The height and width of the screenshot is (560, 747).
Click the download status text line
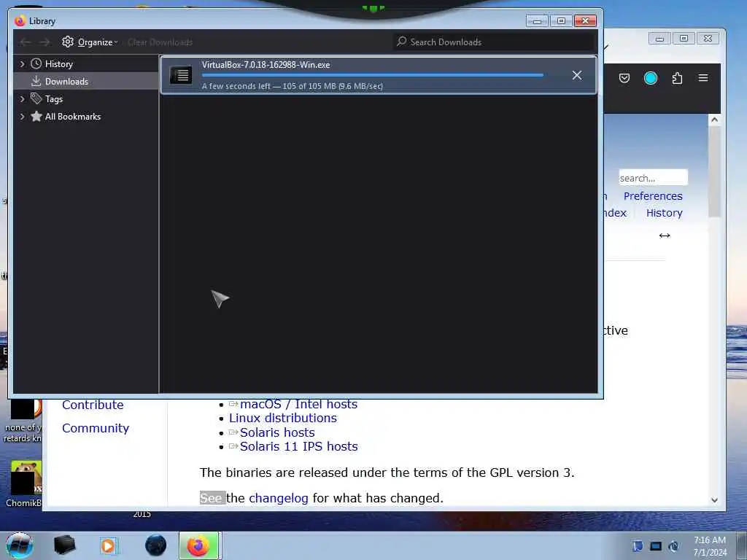point(293,86)
